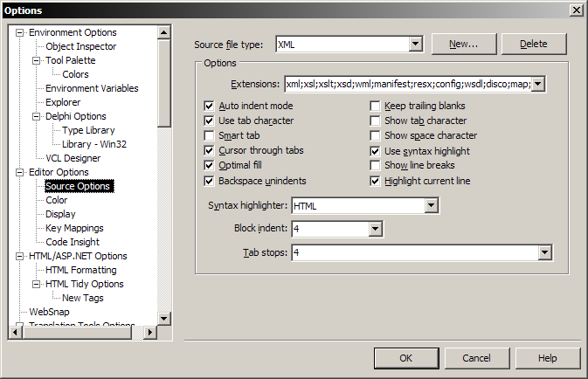Select HTML Tidy Options label
Image resolution: width=588 pixels, height=379 pixels.
(x=85, y=284)
